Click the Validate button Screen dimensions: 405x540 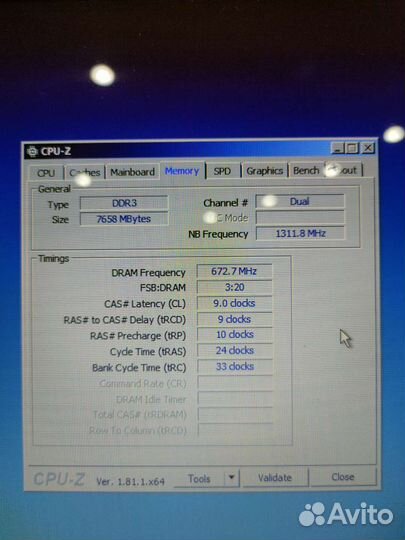point(275,478)
